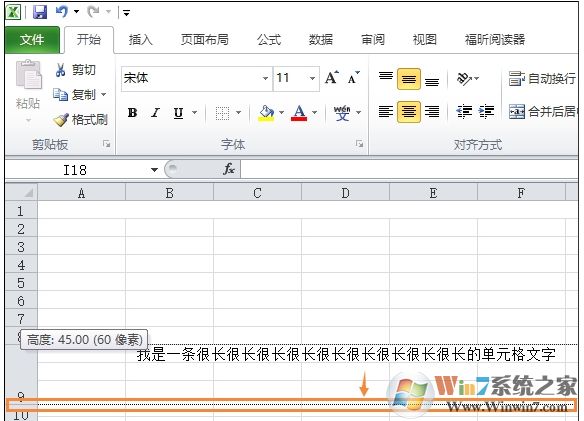Open Customize Quick Access Toolbar menu
Viewport: 584px width, 421px height.
click(x=126, y=13)
